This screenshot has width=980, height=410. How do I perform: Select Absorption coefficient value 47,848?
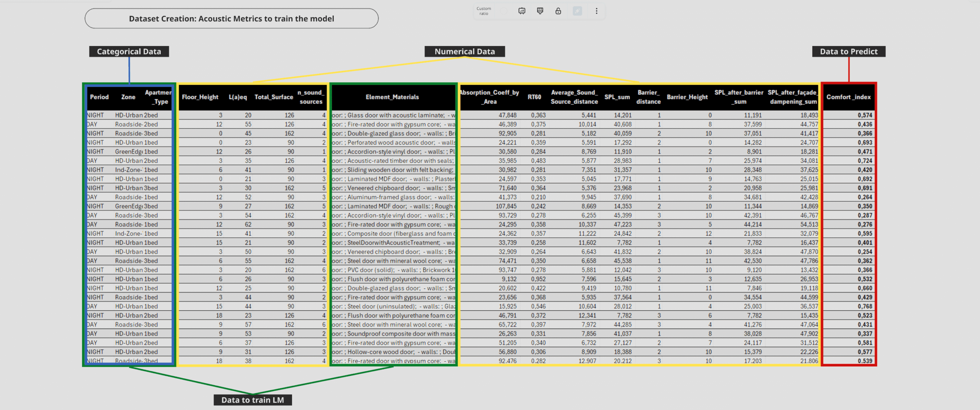pyautogui.click(x=508, y=115)
